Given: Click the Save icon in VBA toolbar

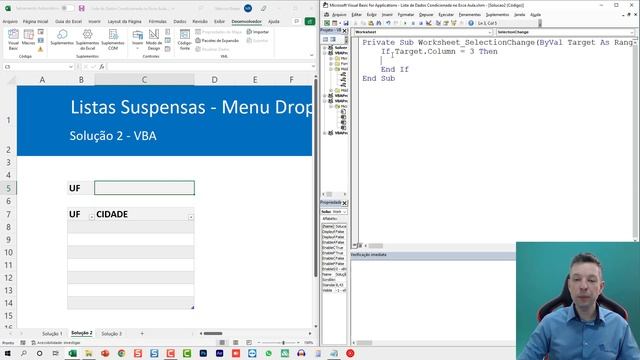Looking at the screenshot, I should coord(346,23).
